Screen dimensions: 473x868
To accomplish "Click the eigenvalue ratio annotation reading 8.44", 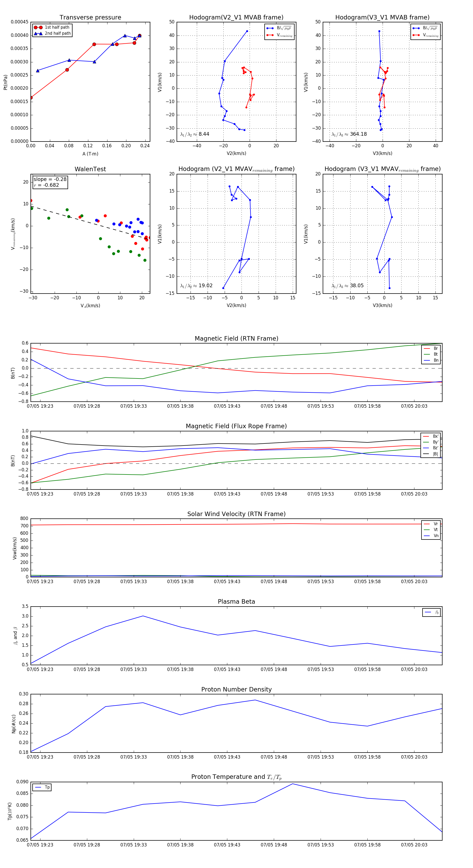I will point(194,134).
